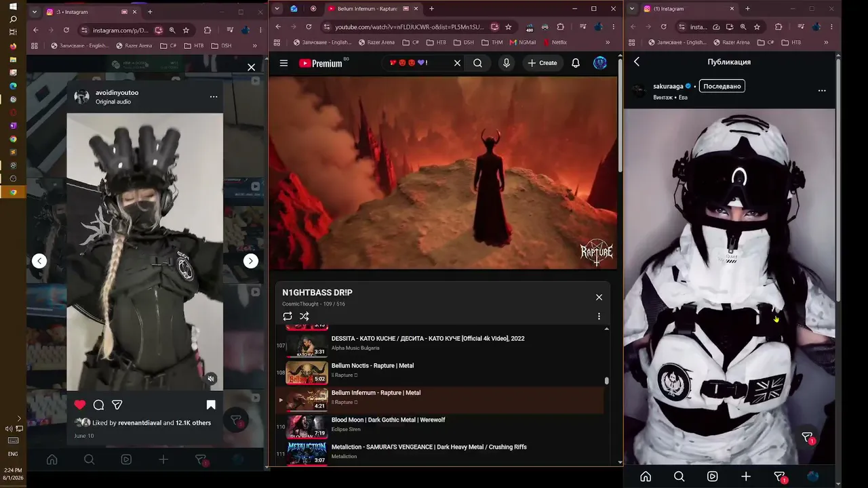The width and height of the screenshot is (868, 488).
Task: Reload the YouTube page
Action: pyautogui.click(x=309, y=26)
